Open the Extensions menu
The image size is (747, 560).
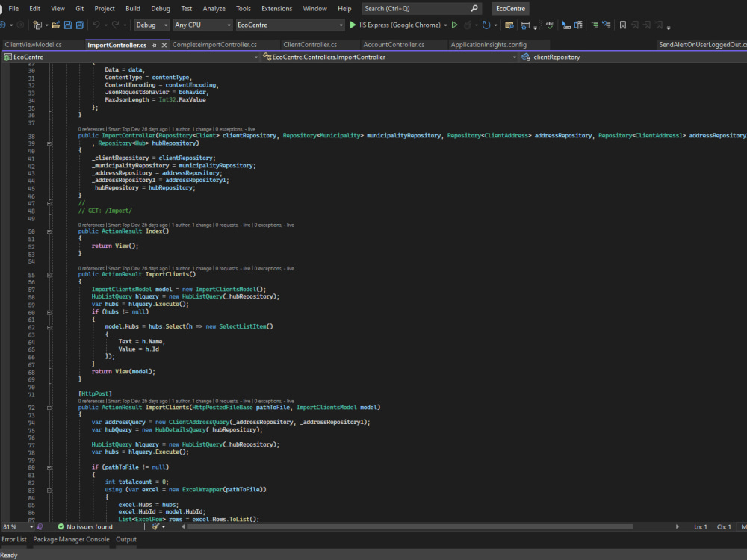coord(277,8)
